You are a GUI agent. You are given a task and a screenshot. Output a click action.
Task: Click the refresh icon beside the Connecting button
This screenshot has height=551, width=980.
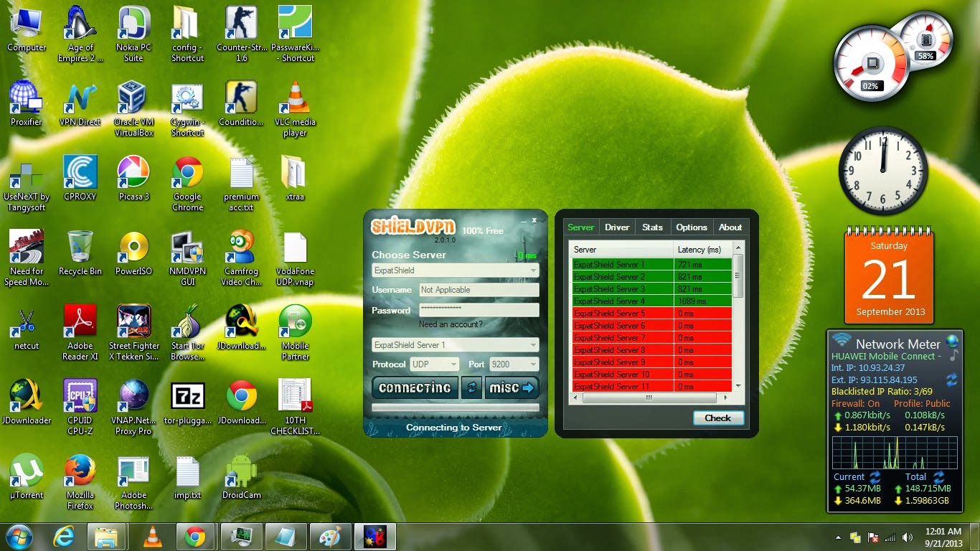[471, 387]
